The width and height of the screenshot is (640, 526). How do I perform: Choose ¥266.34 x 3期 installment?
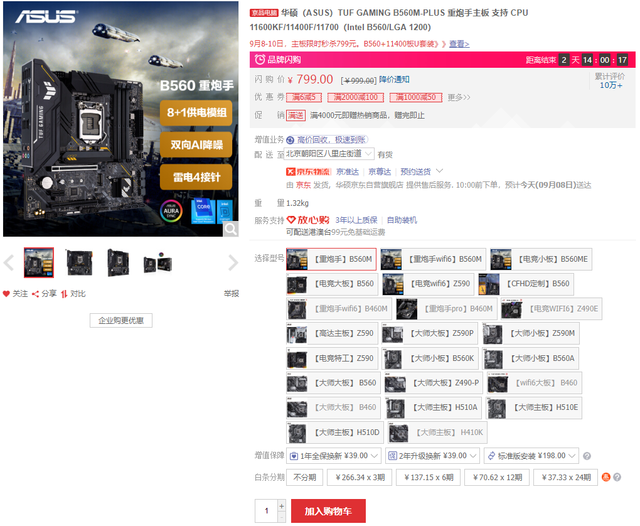pyautogui.click(x=360, y=477)
